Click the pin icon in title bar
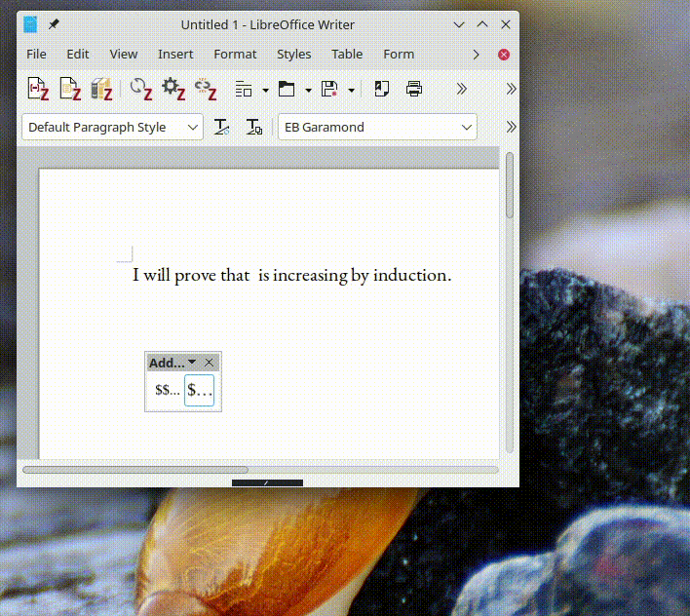Viewport: 690px width, 616px height. 54,23
